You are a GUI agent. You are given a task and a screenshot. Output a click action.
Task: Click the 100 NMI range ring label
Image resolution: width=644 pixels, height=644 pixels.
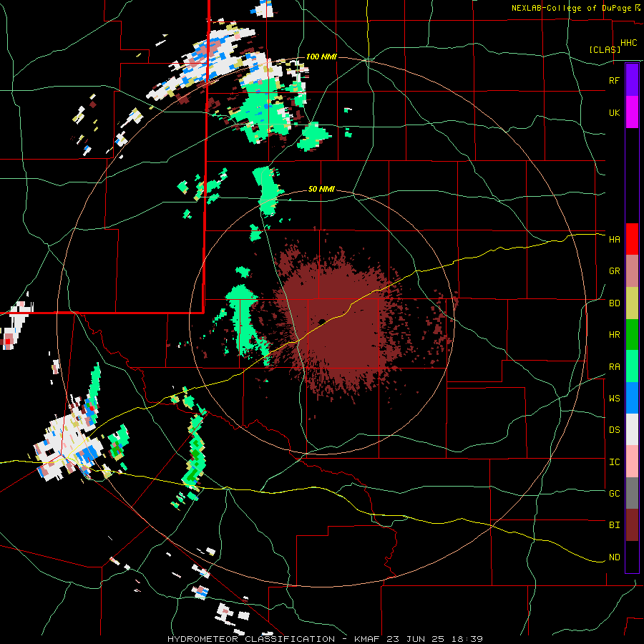coord(321,57)
